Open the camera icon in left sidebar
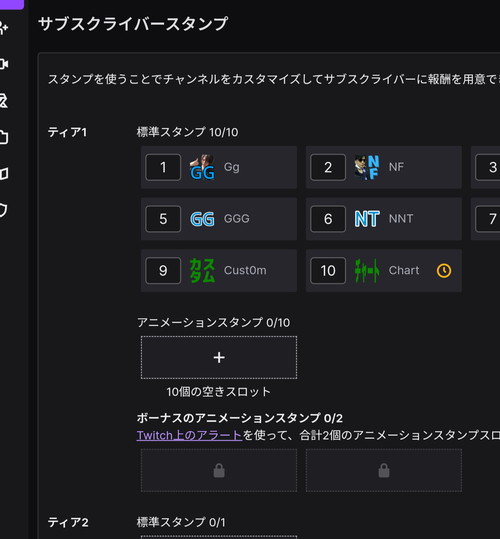The height and width of the screenshot is (539, 500). 3,64
